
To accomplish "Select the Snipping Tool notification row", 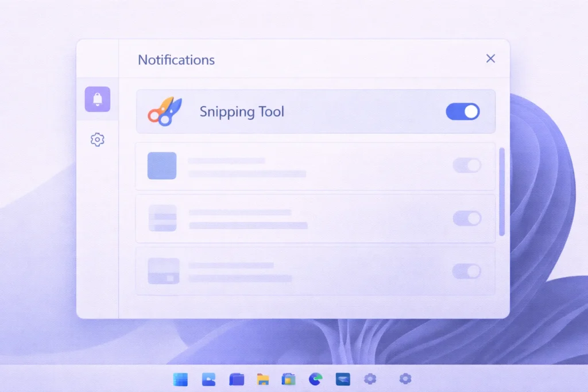I will (x=316, y=111).
